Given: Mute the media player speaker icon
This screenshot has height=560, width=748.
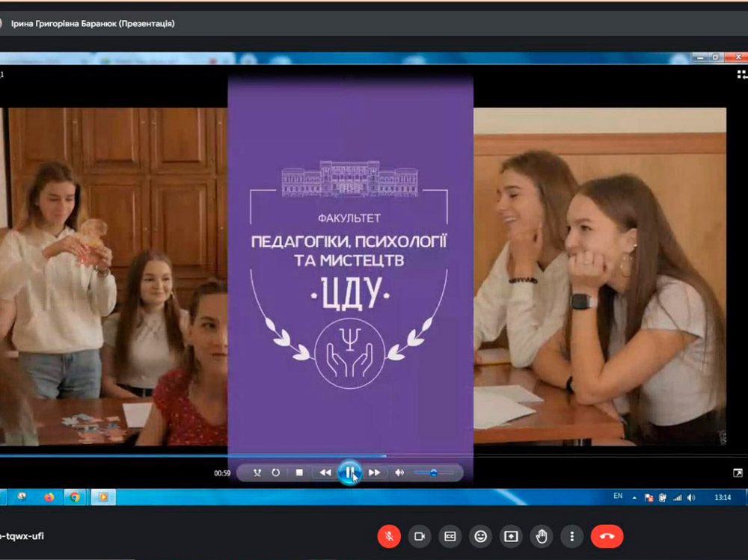Looking at the screenshot, I should coord(399,473).
